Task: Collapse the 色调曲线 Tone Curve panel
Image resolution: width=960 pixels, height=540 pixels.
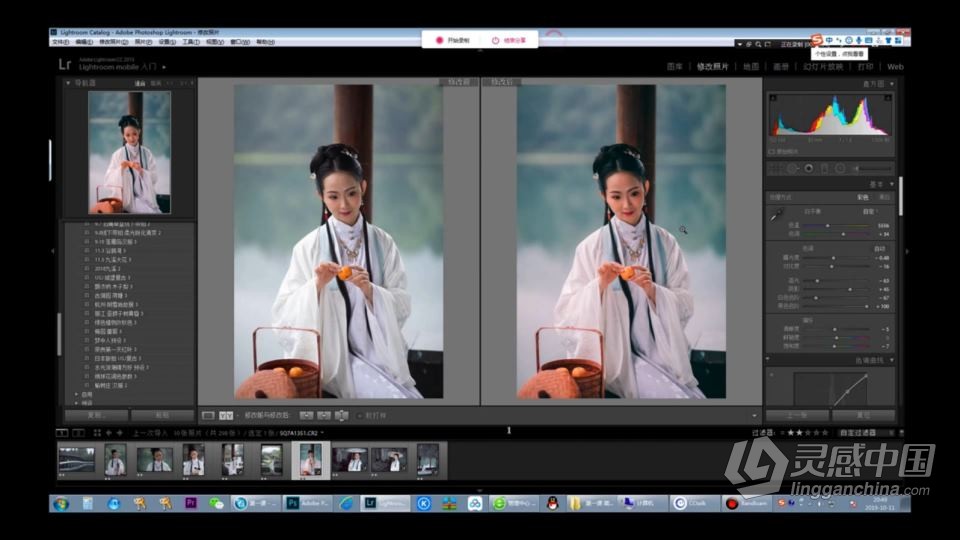Action: [892, 361]
